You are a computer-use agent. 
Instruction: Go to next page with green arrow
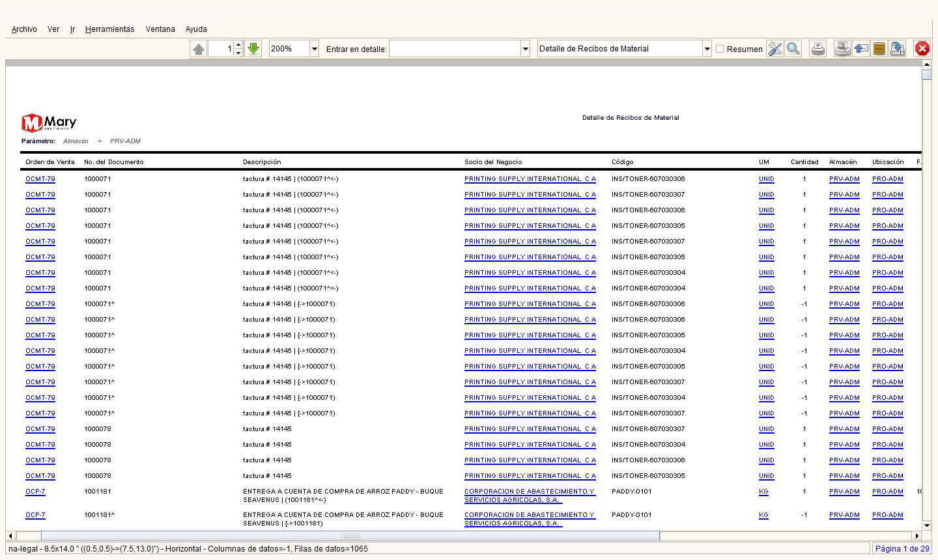[x=253, y=49]
